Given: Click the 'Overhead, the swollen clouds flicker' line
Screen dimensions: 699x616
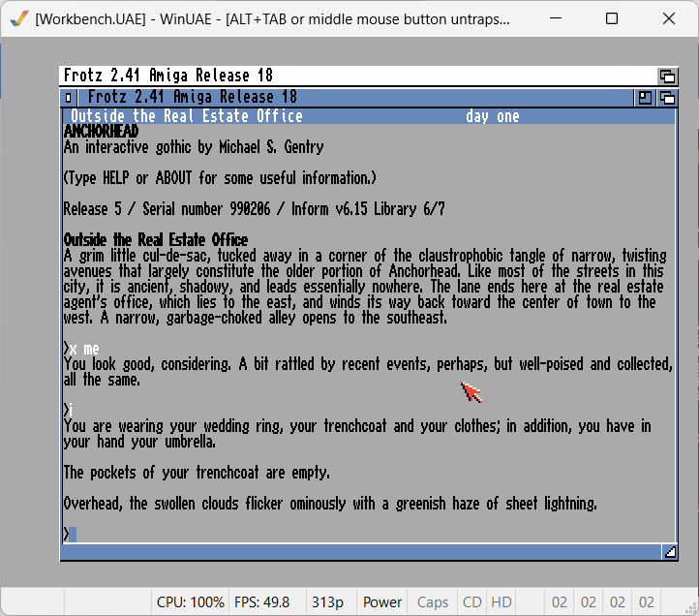Looking at the screenshot, I should coord(330,504).
